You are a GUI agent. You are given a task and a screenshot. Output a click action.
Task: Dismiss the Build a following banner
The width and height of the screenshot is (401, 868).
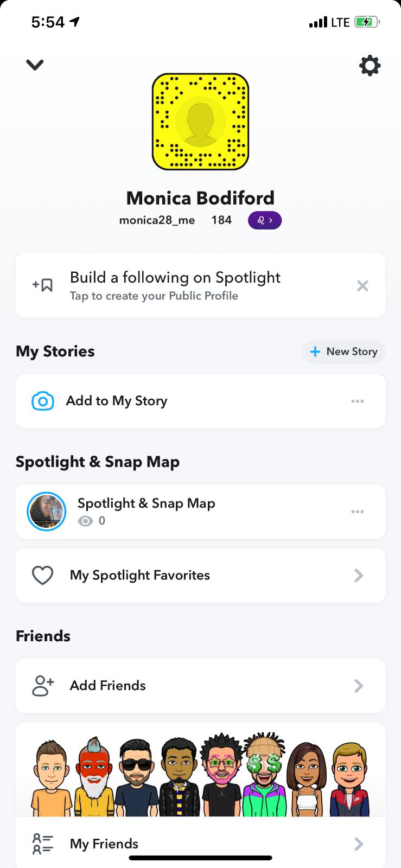[x=362, y=286]
